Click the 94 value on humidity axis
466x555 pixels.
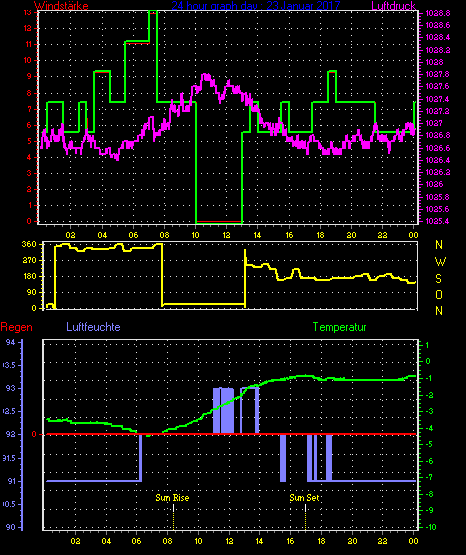(x=11, y=342)
